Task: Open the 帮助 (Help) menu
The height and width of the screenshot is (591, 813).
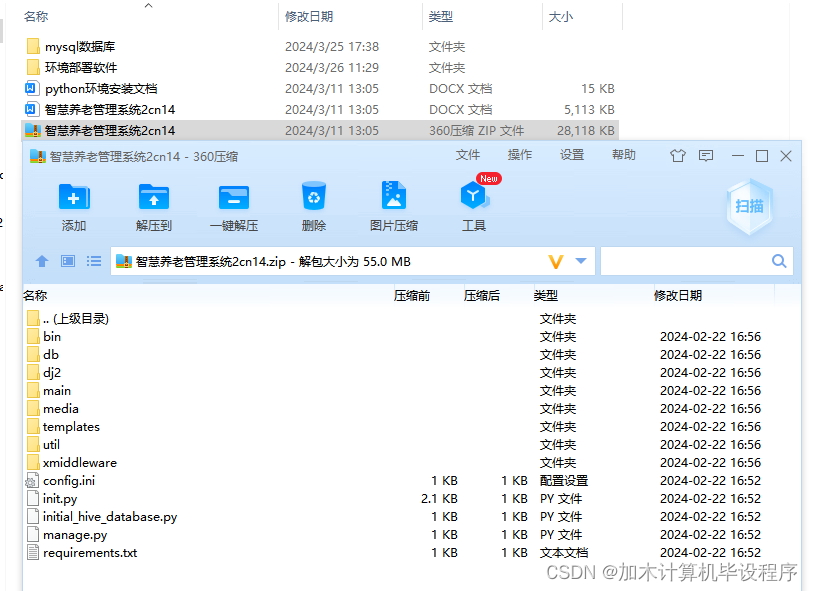Action: [x=624, y=155]
